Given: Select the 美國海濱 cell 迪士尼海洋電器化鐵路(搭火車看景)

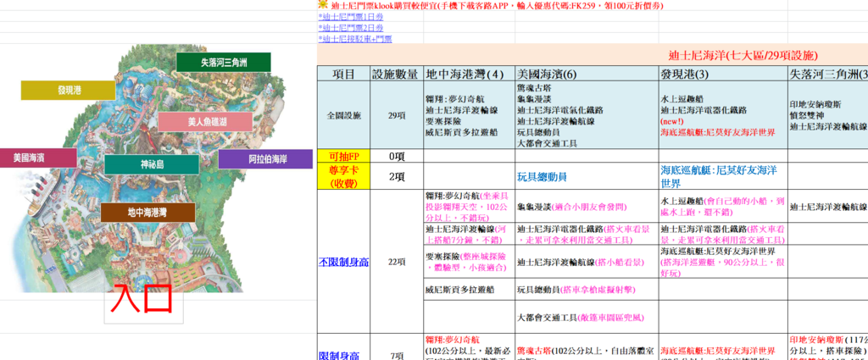Looking at the screenshot, I should point(587,234).
